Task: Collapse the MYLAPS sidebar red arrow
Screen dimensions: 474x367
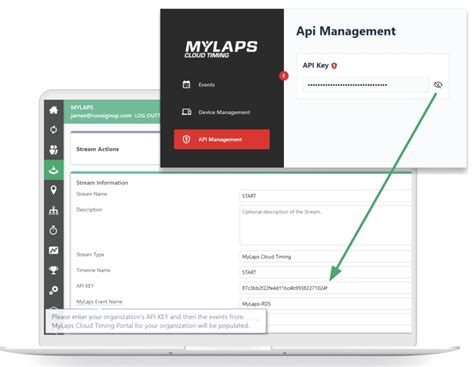Action: coord(284,76)
